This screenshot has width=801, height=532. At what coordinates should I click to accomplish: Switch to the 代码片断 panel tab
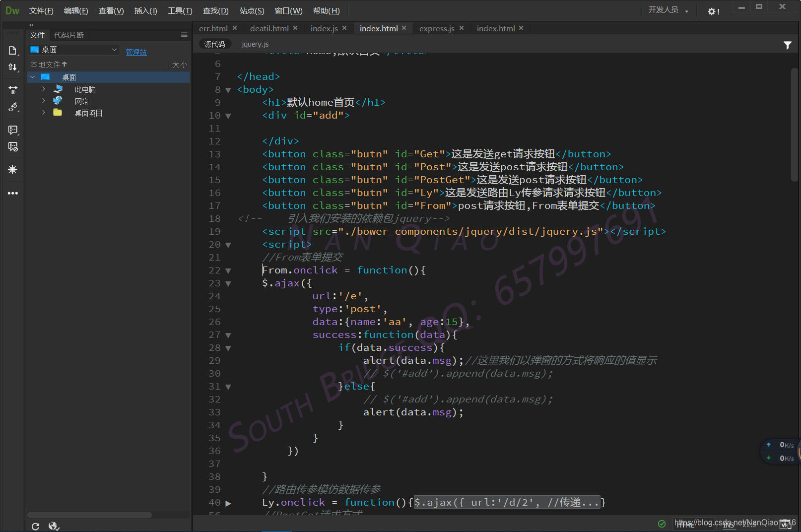[69, 35]
